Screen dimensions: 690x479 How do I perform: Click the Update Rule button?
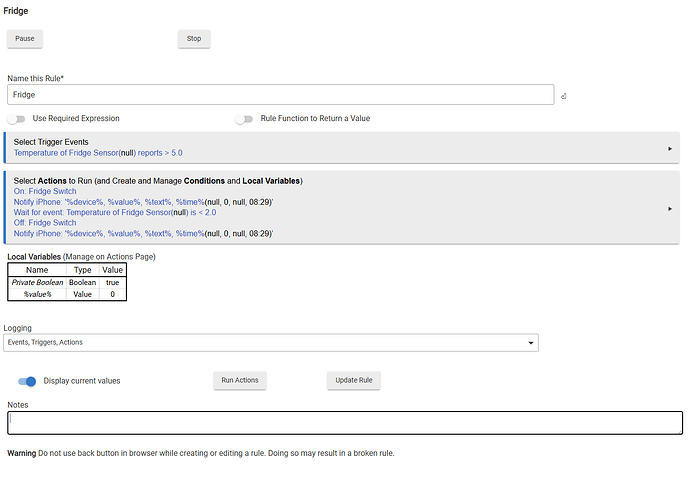[x=354, y=381]
